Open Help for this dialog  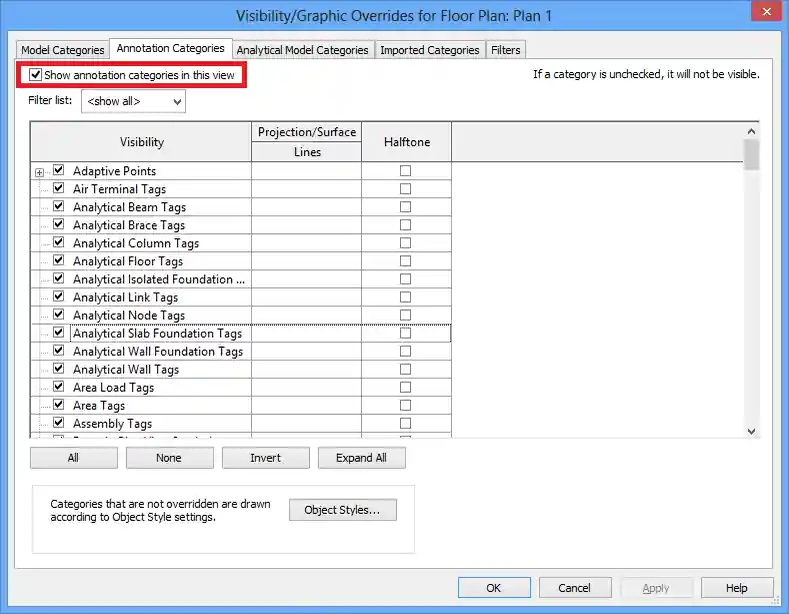coord(736,588)
